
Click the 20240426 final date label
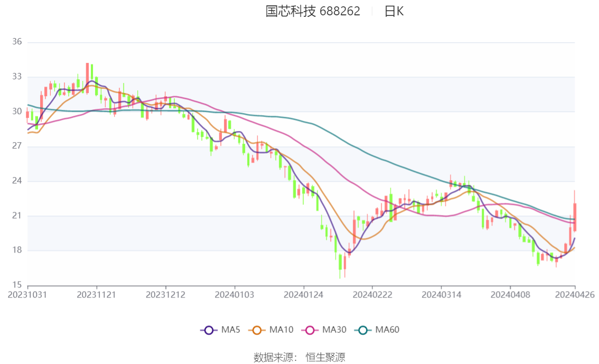tap(575, 295)
